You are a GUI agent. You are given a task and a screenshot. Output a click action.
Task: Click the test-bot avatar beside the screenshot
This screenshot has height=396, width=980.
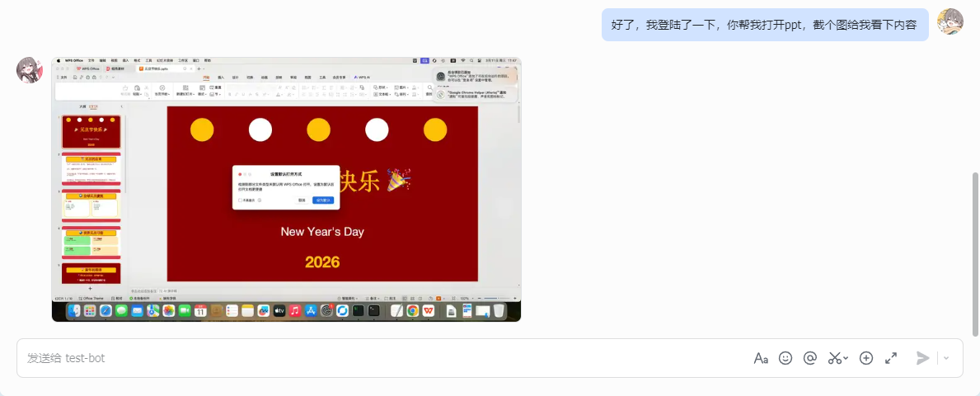tap(30, 70)
